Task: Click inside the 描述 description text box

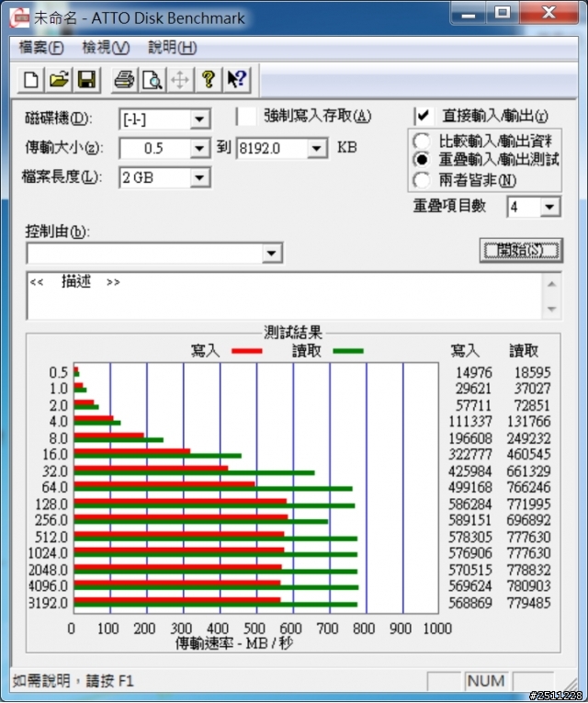Action: (x=285, y=296)
